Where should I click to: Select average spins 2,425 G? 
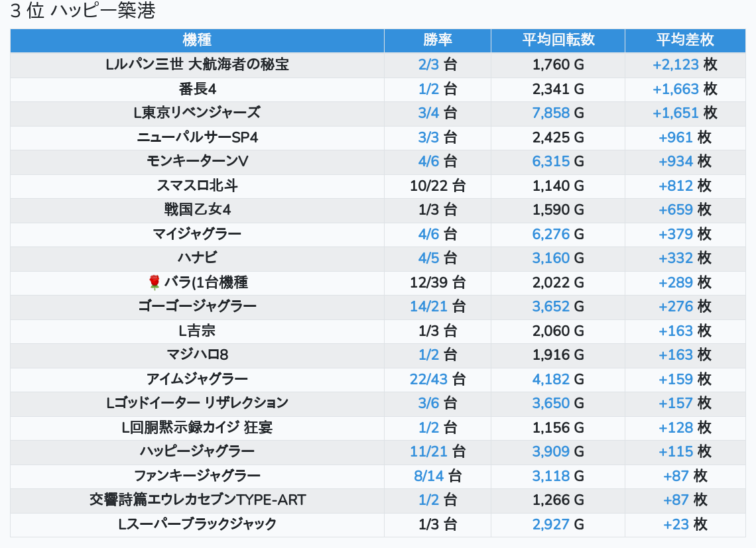click(558, 137)
